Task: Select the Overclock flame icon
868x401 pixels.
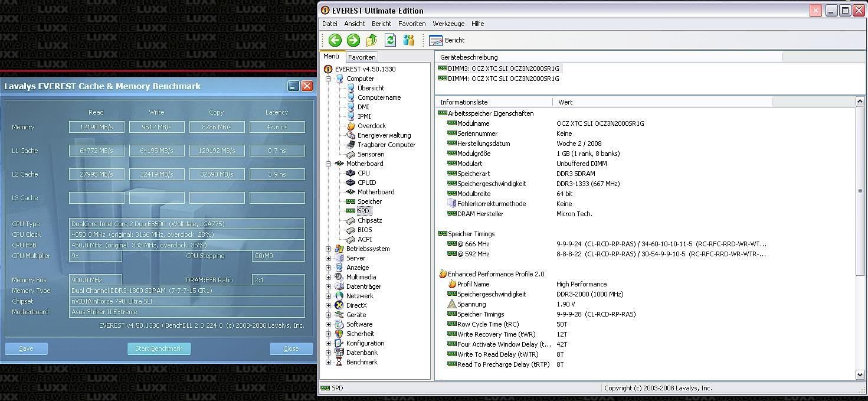Action: pyautogui.click(x=351, y=126)
